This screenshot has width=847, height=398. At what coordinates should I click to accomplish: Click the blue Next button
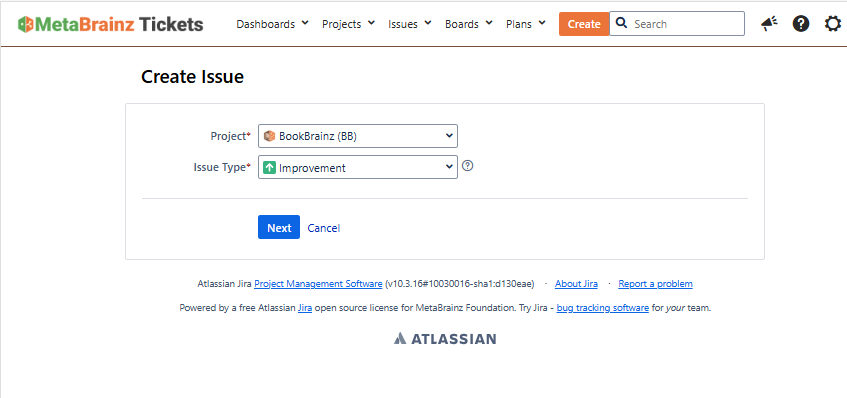[279, 228]
